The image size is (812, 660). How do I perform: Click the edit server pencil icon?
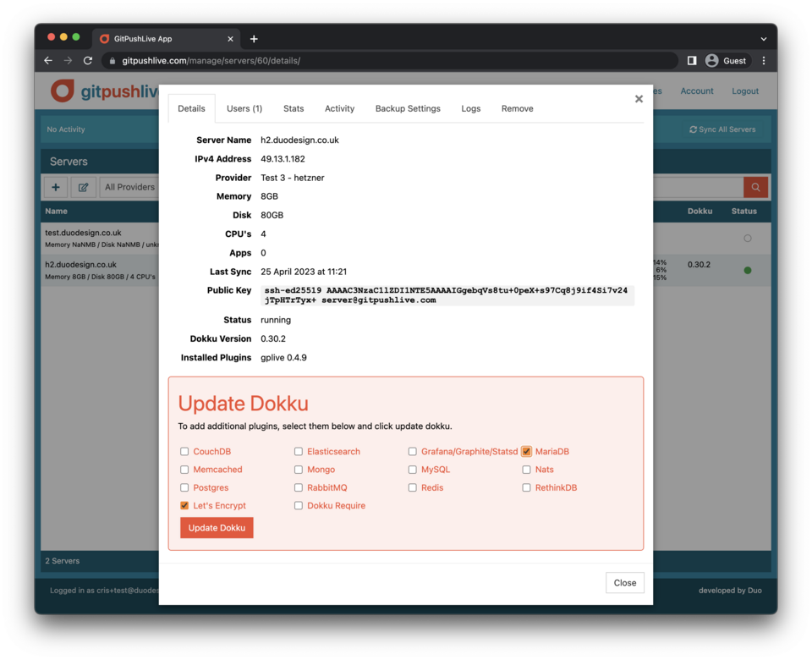tap(83, 187)
